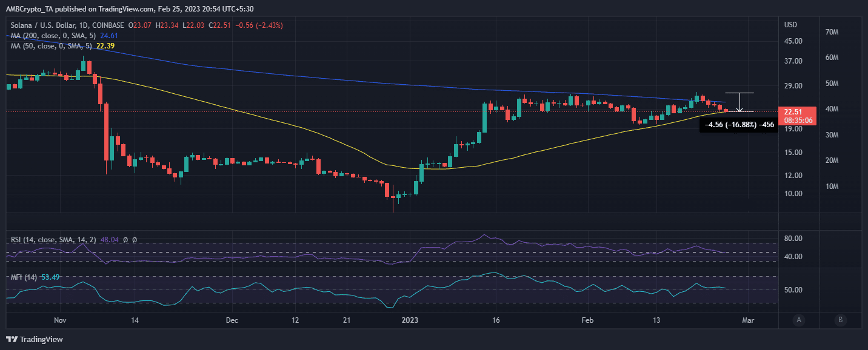This screenshot has width=868, height=350.
Task: Click the MFI value 53.49
Action: (x=50, y=277)
